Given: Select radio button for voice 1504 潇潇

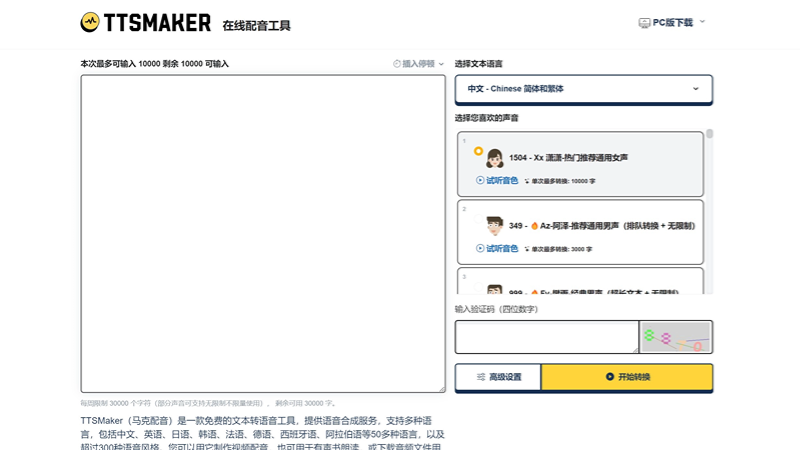Looking at the screenshot, I should pos(478,151).
